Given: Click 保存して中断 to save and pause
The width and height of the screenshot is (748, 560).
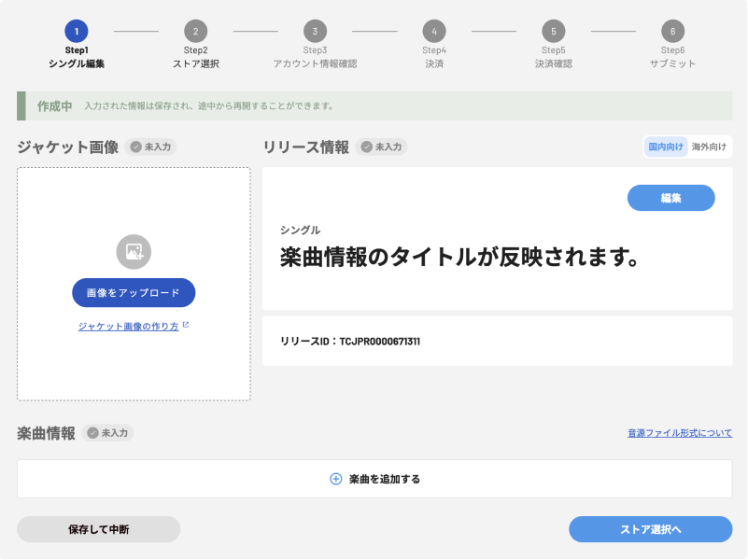Looking at the screenshot, I should (98, 529).
